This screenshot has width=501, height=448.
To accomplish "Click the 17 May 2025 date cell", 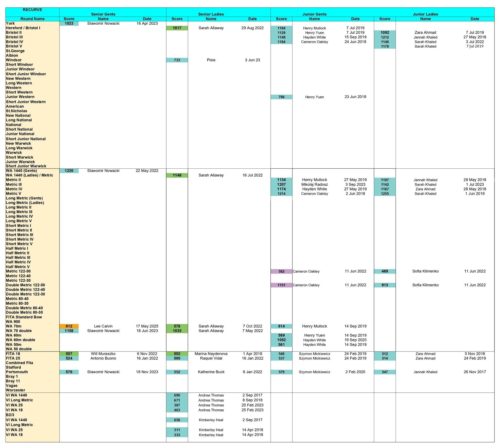I will tap(147, 326).
